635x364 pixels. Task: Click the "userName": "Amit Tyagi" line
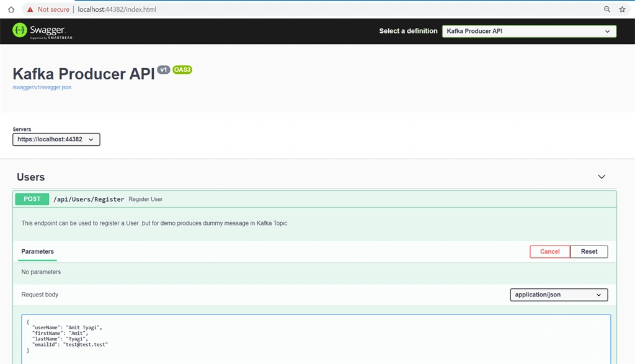coord(67,327)
